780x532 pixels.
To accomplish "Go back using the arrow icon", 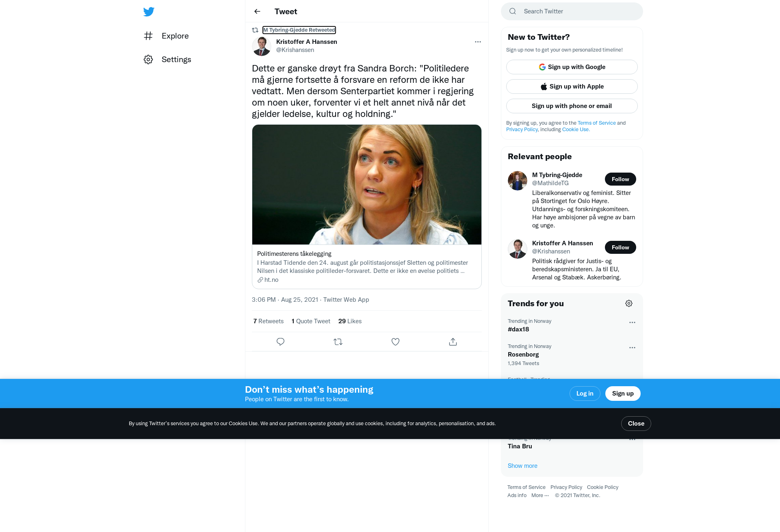I will point(257,11).
